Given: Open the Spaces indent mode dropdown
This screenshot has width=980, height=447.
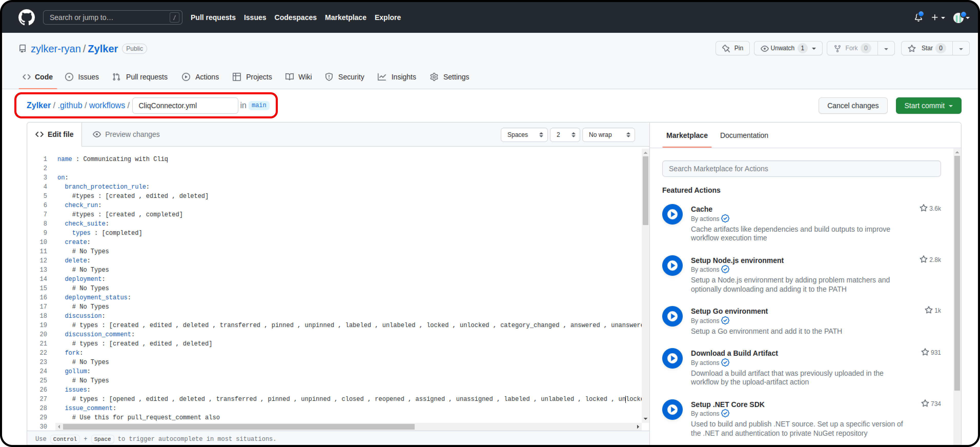Looking at the screenshot, I should (524, 135).
